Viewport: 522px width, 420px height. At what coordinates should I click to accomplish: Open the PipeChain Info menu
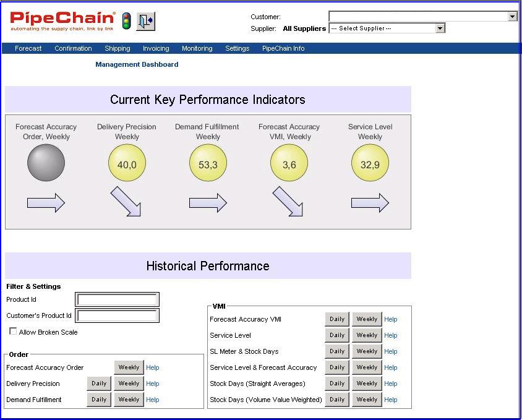click(283, 48)
